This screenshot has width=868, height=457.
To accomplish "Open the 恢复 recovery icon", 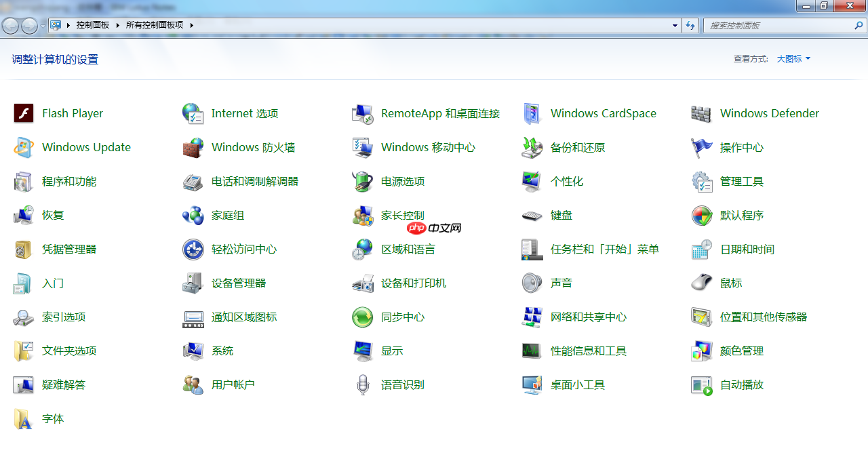I will (x=24, y=215).
